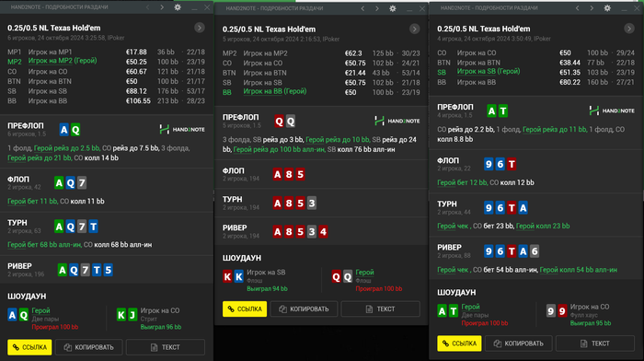Open settings gear in left window

coord(178,7)
